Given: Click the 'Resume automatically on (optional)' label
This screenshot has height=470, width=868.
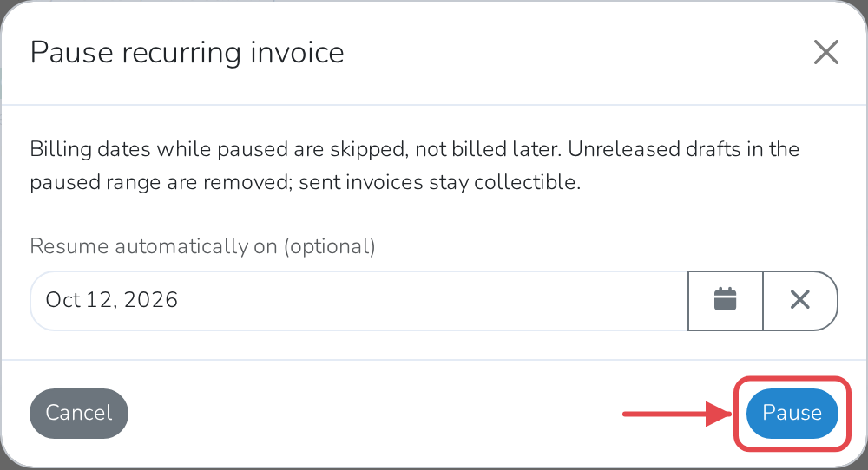Looking at the screenshot, I should [202, 246].
